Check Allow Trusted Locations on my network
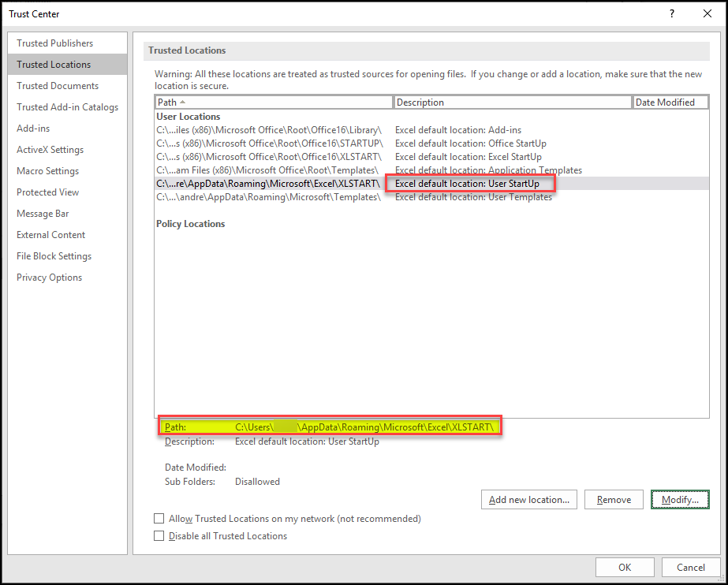Image resolution: width=728 pixels, height=585 pixels. [159, 519]
